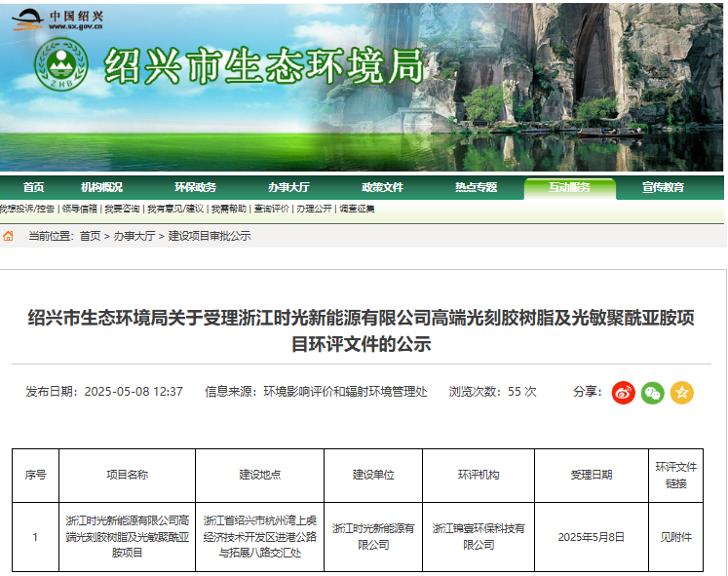The height and width of the screenshot is (576, 728).
Task: Click the article headline about 浙江时光新能源
Action: coord(362,330)
